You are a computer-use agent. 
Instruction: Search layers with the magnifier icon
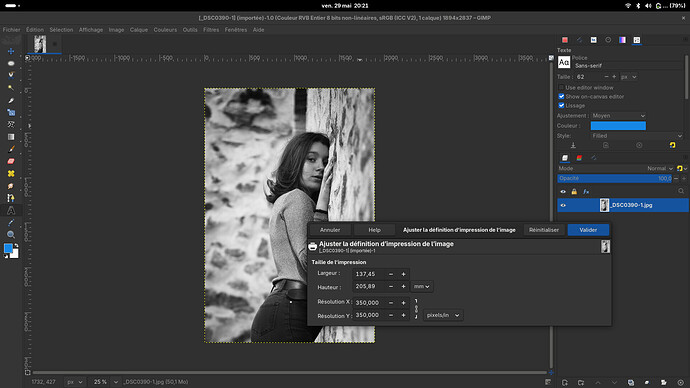pos(681,191)
